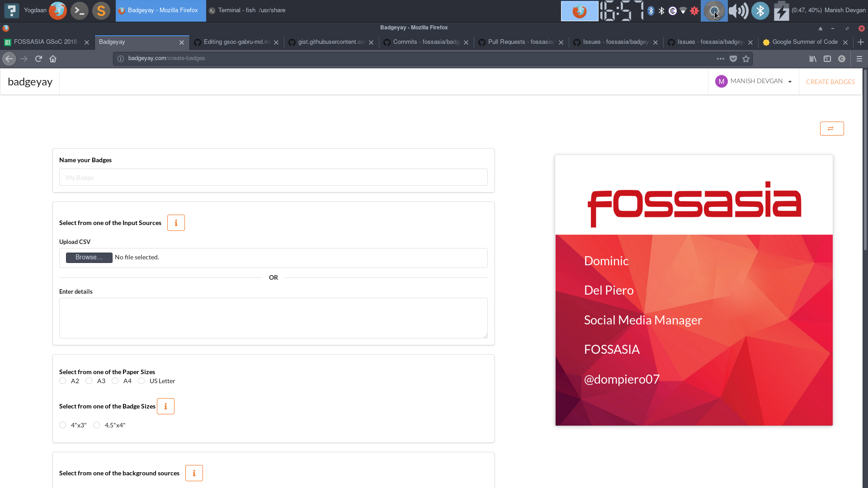
Task: Open the volume control in the tray
Action: [738, 10]
